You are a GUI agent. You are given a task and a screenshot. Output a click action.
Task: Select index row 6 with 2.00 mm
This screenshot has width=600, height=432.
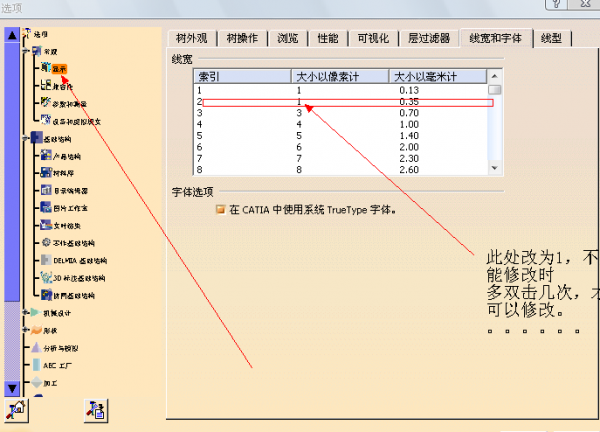point(341,147)
